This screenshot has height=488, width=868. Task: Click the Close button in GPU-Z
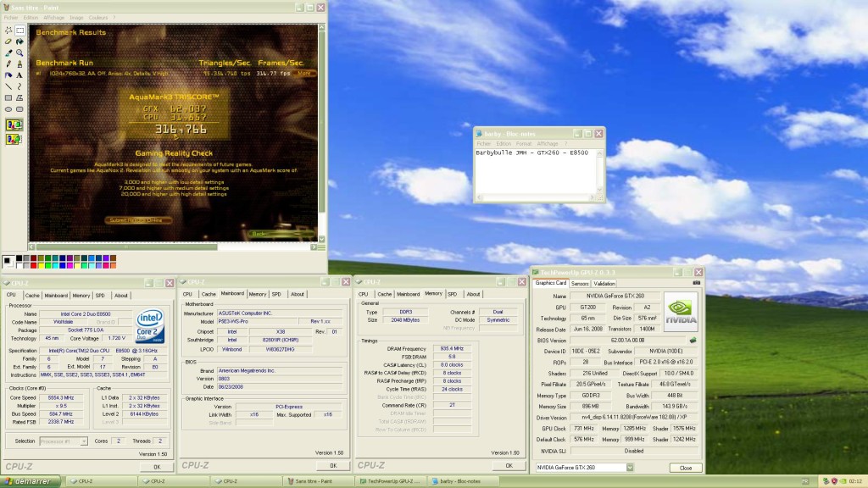pos(685,468)
